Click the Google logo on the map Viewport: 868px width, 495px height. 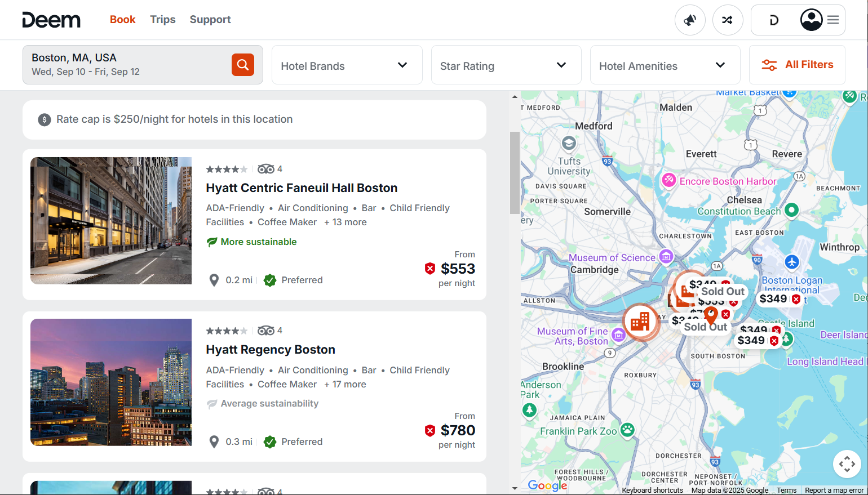click(x=547, y=485)
